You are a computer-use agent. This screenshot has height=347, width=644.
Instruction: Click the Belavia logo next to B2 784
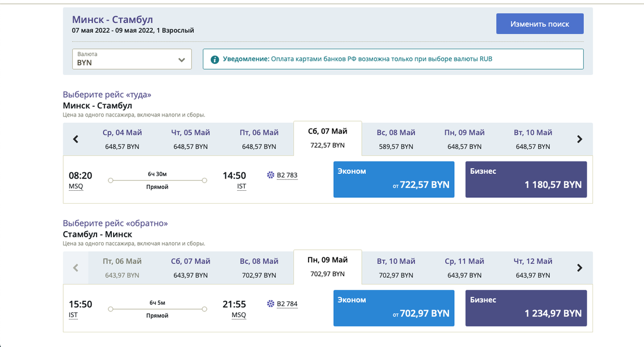tap(270, 304)
